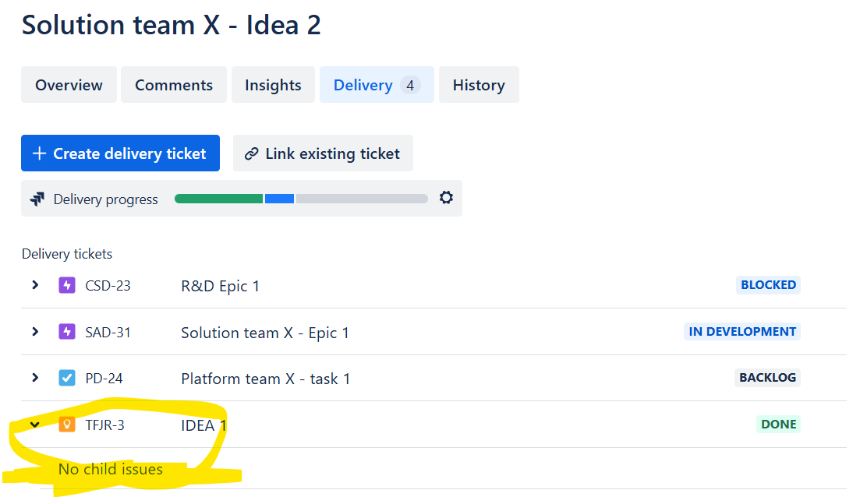Click the task icon beside PD-24

pyautogui.click(x=67, y=378)
